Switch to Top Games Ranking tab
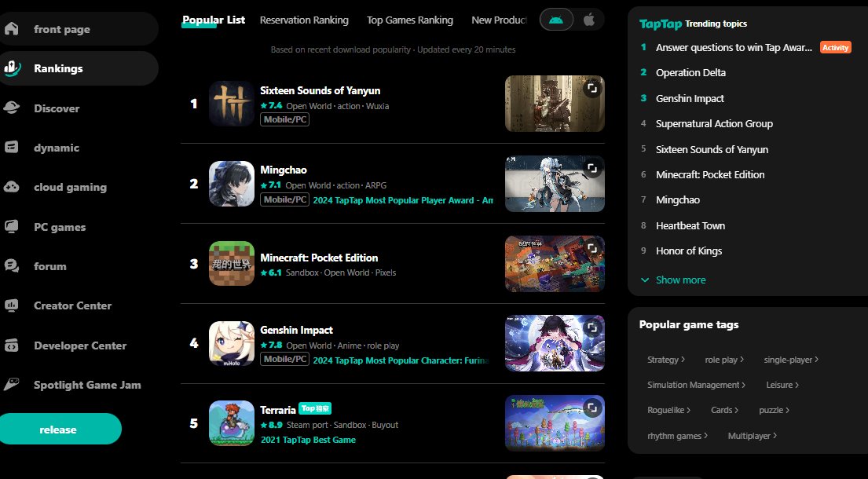Screen dimensions: 868x479 [x=409, y=20]
